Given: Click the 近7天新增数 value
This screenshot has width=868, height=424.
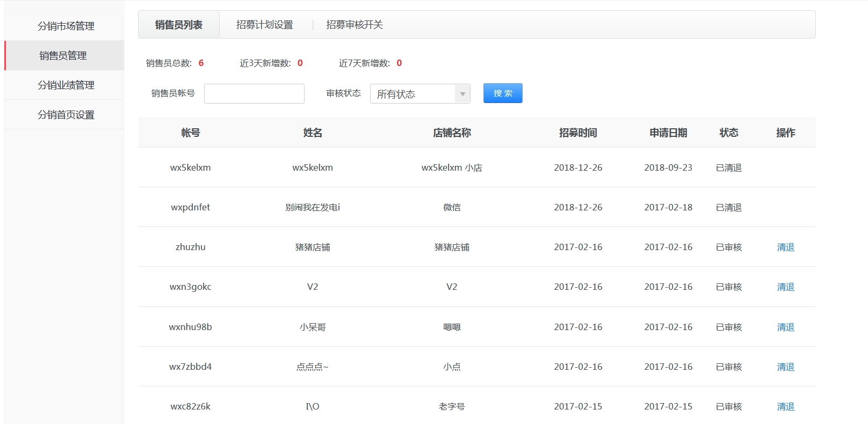Looking at the screenshot, I should [399, 63].
